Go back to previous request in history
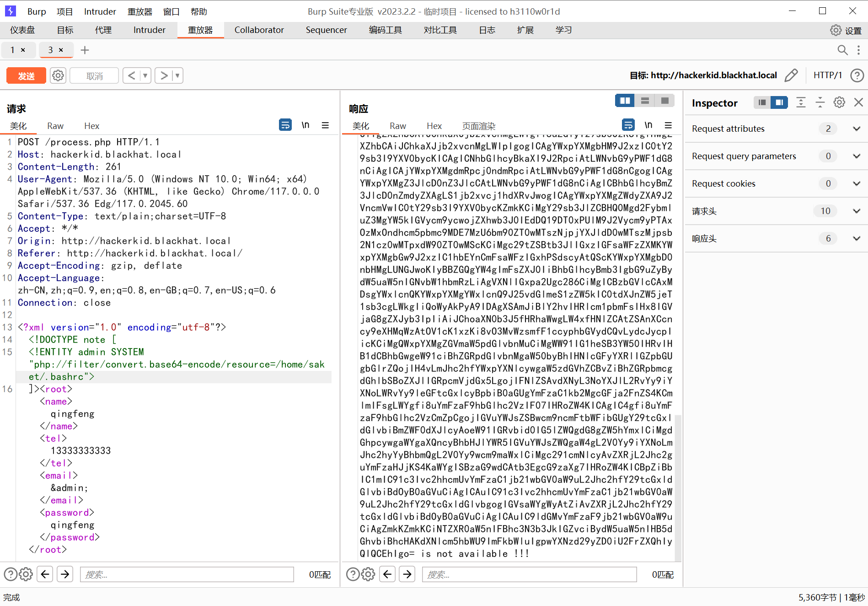Image resolution: width=868 pixels, height=606 pixels. tap(131, 75)
